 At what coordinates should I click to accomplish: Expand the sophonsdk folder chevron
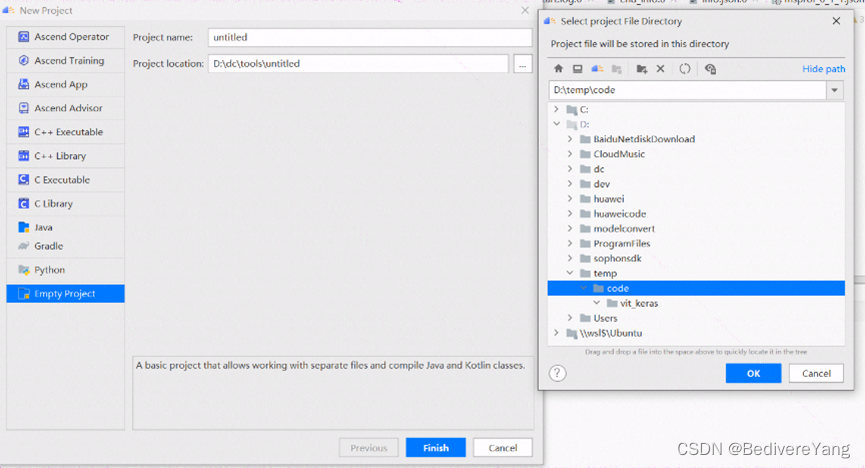point(570,258)
